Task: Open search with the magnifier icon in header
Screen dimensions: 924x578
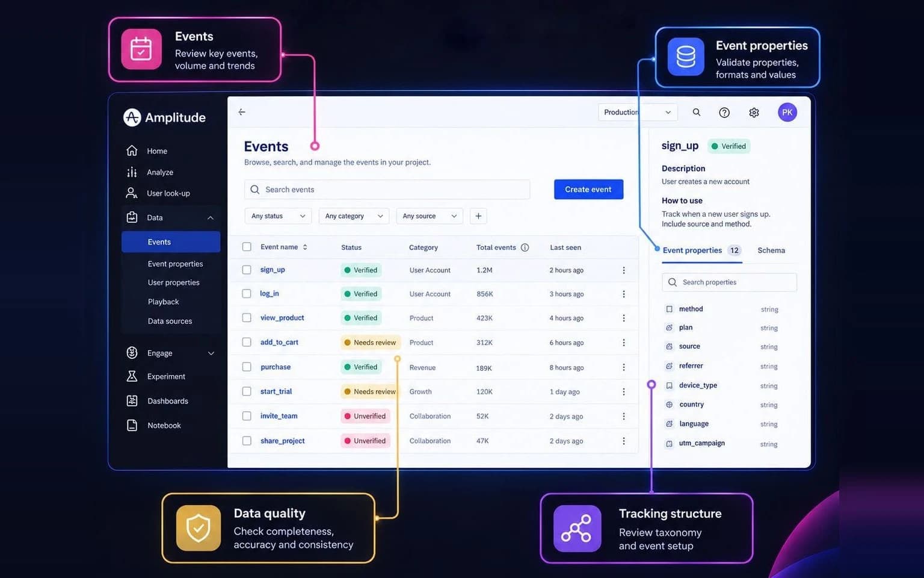Action: (697, 112)
